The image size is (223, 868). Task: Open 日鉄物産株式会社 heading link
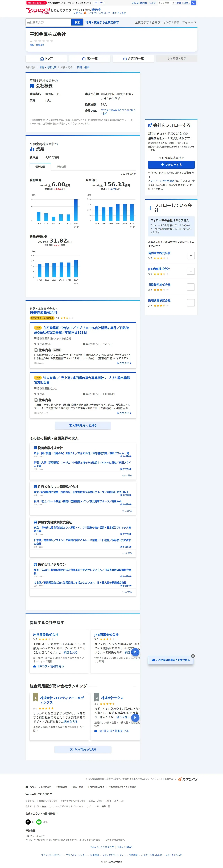[x=44, y=313]
